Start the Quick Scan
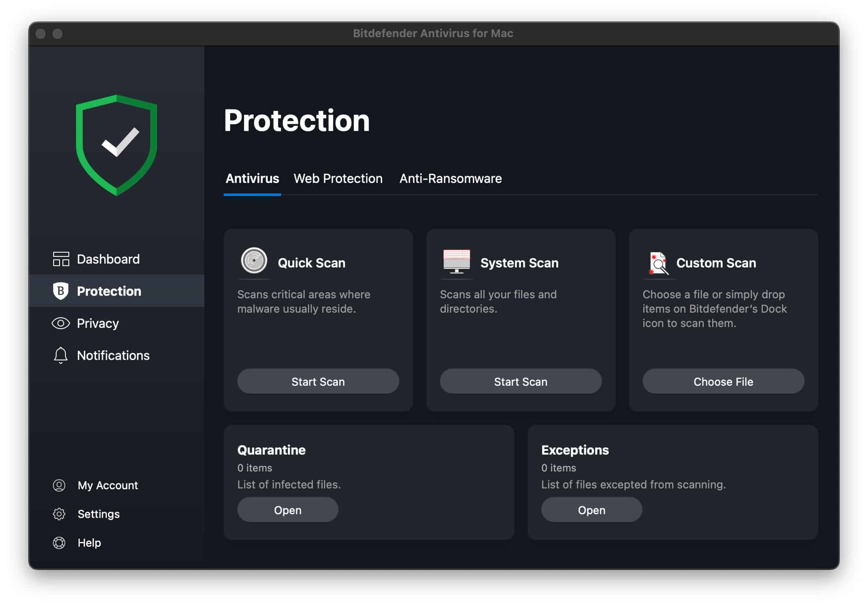This screenshot has width=868, height=605. coord(318,382)
